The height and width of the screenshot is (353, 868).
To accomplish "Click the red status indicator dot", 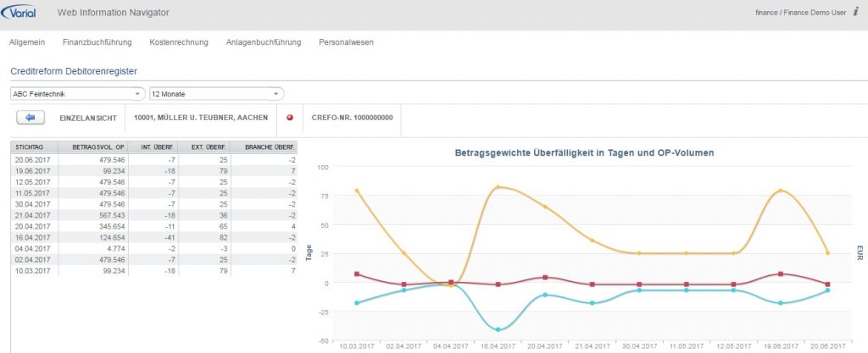I will [290, 118].
